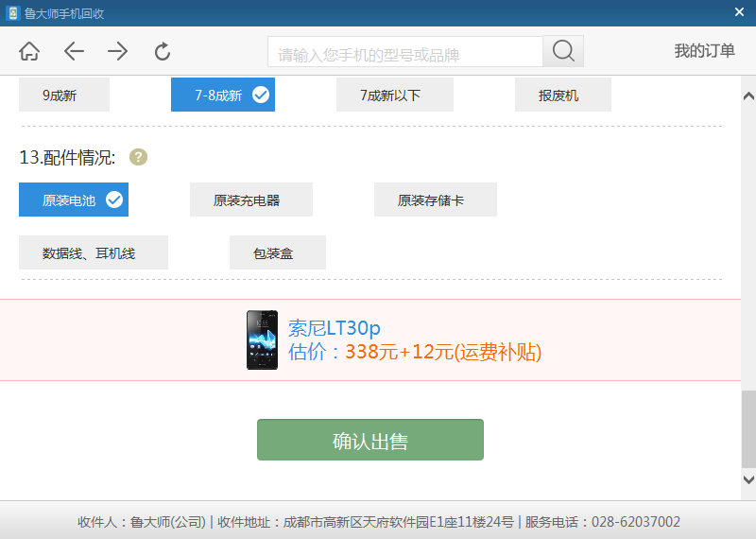756x539 pixels.
Task: Click the scrollbar up arrow
Action: 748,96
